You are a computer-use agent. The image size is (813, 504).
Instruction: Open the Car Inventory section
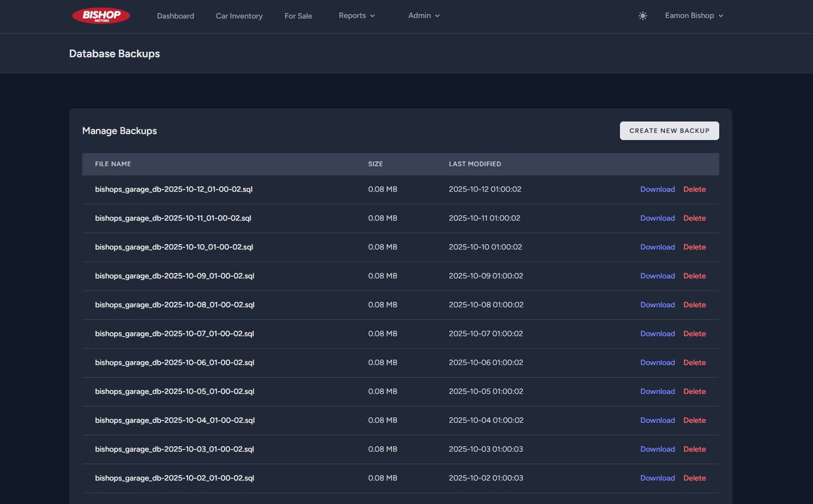coord(239,16)
